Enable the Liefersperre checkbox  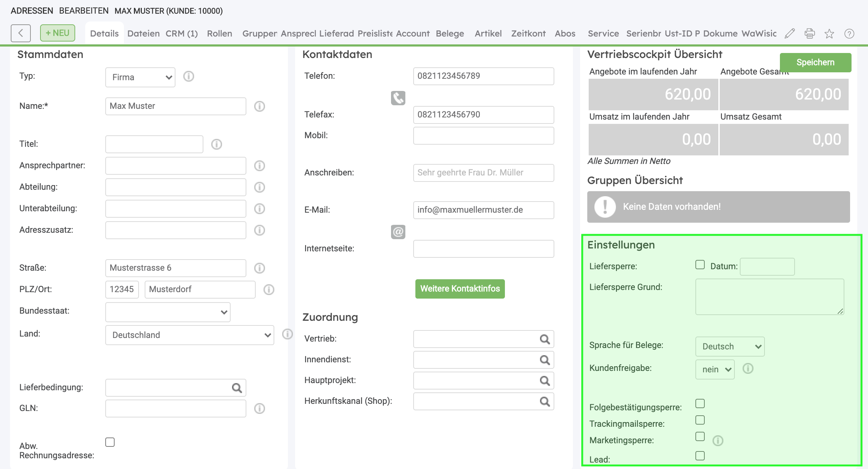pos(700,265)
